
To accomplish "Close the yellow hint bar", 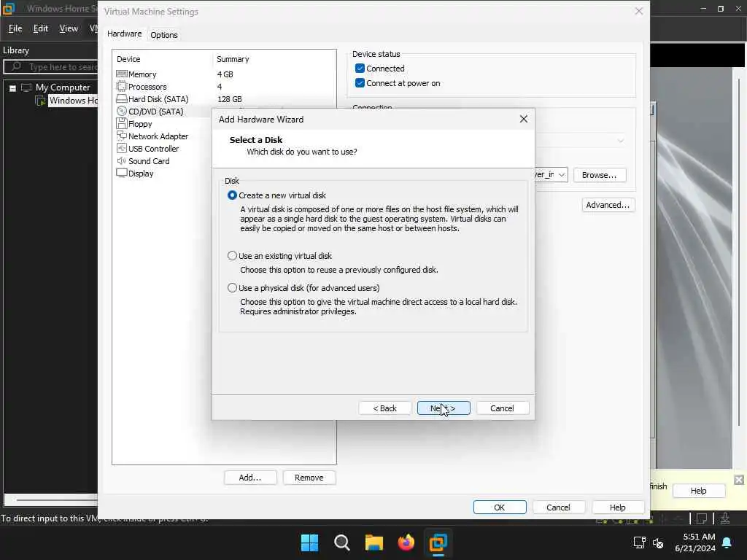I will [x=738, y=480].
